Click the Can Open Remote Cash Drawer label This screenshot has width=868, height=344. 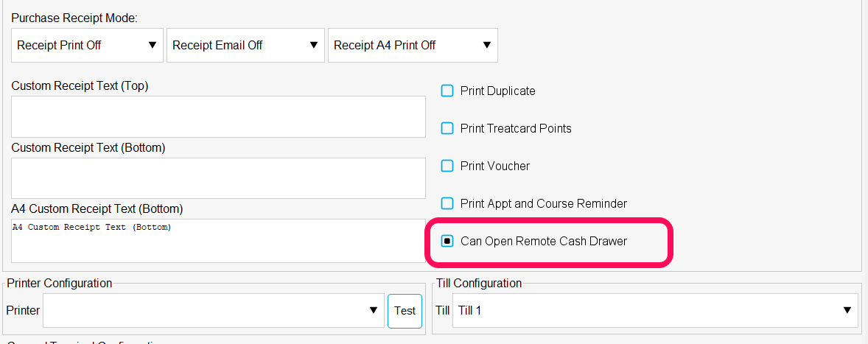544,241
